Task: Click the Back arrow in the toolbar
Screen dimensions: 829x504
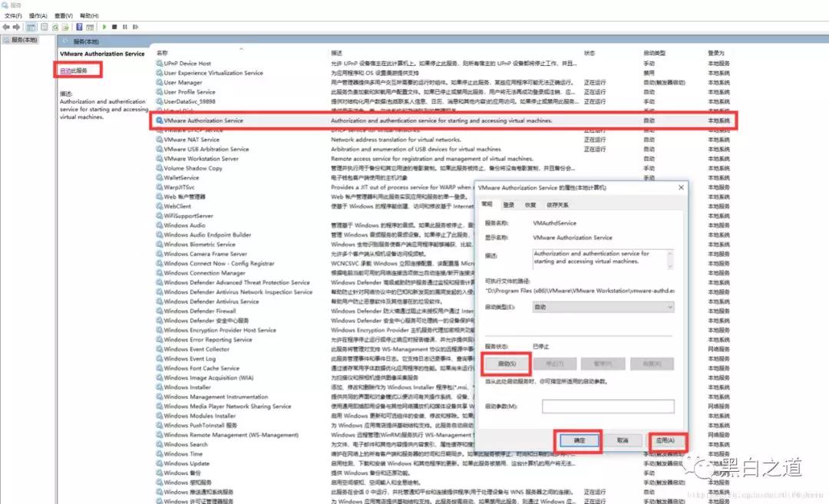Action: point(6,27)
